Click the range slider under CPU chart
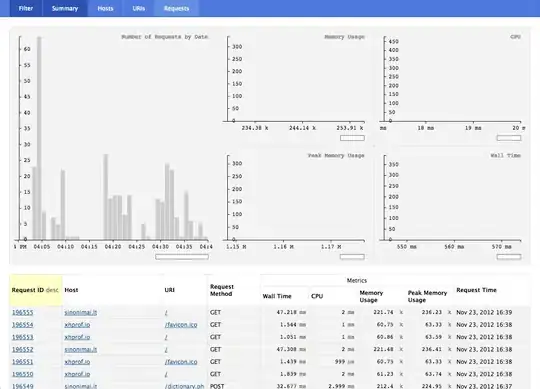 (509, 138)
